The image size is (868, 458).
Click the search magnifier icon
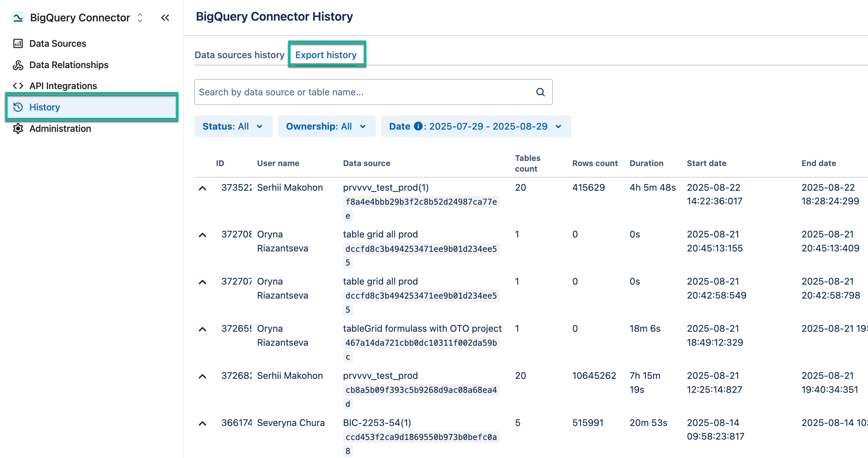pyautogui.click(x=540, y=92)
